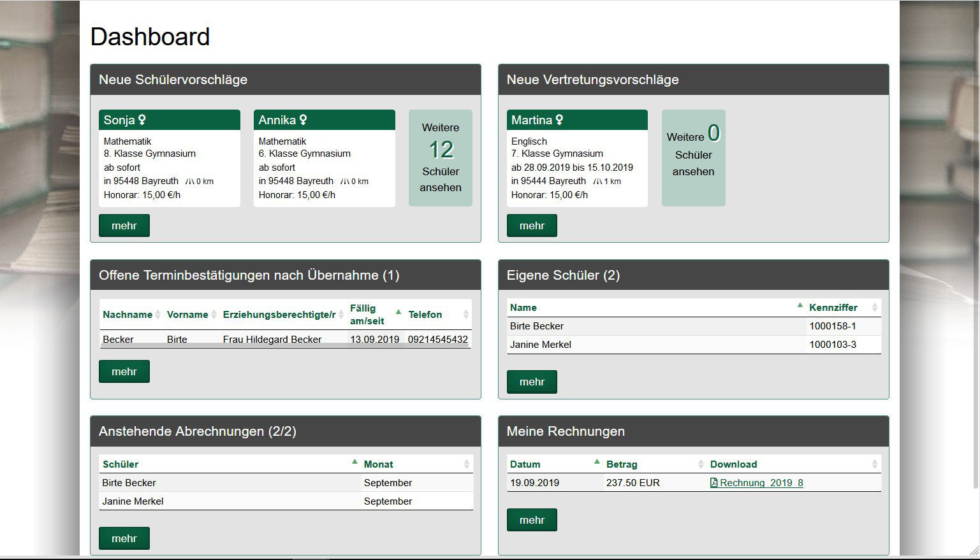Click the PDF icon beside Rechnung_2019_8

tap(713, 483)
